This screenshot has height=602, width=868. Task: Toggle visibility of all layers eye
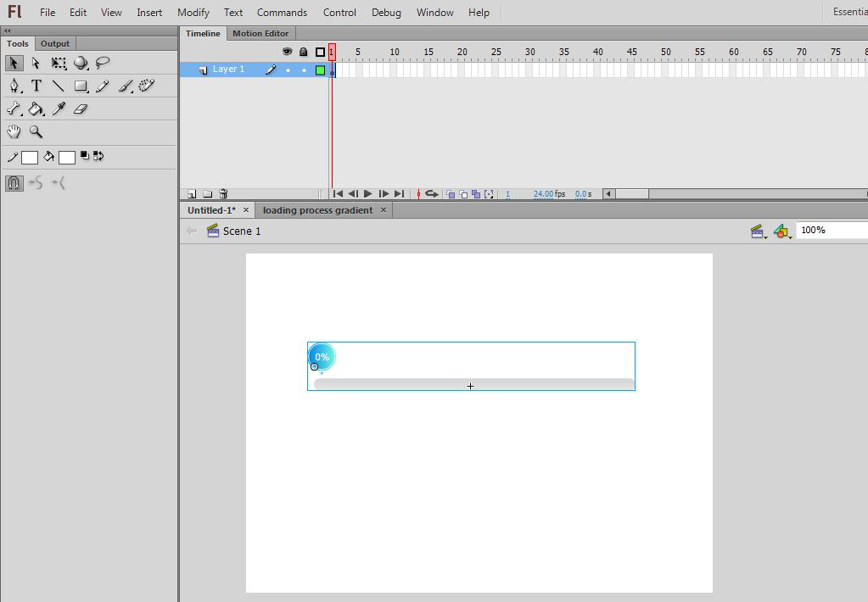(x=287, y=52)
